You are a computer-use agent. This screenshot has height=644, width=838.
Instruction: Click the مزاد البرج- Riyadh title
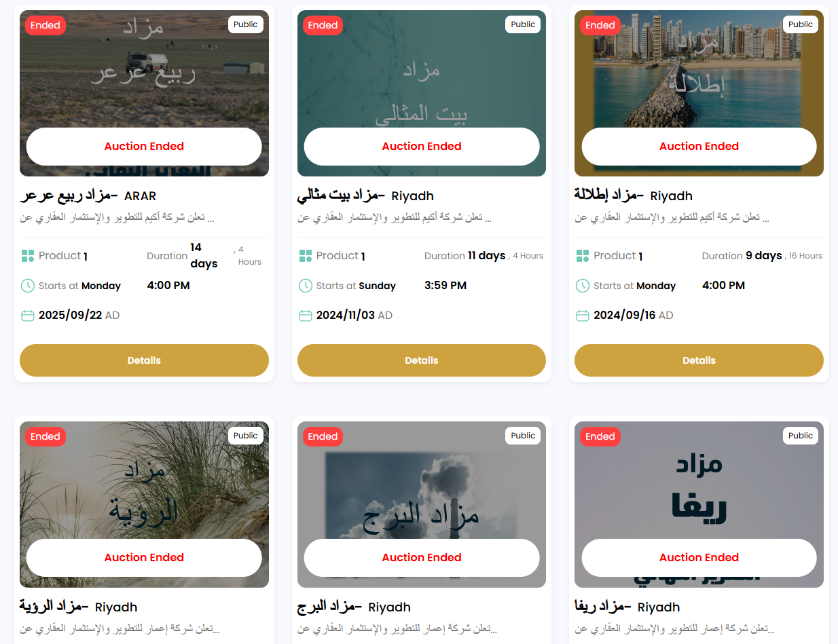[x=354, y=607]
